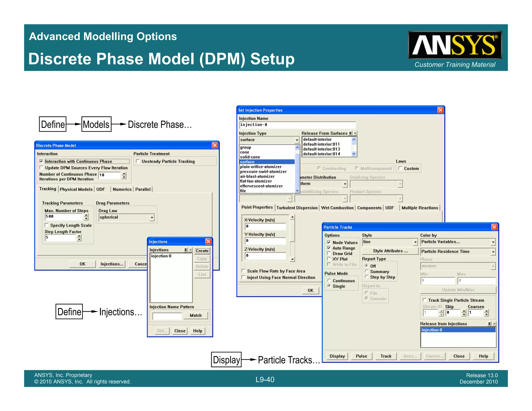
Task: Close the Injections dialog with X
Action: pos(208,241)
